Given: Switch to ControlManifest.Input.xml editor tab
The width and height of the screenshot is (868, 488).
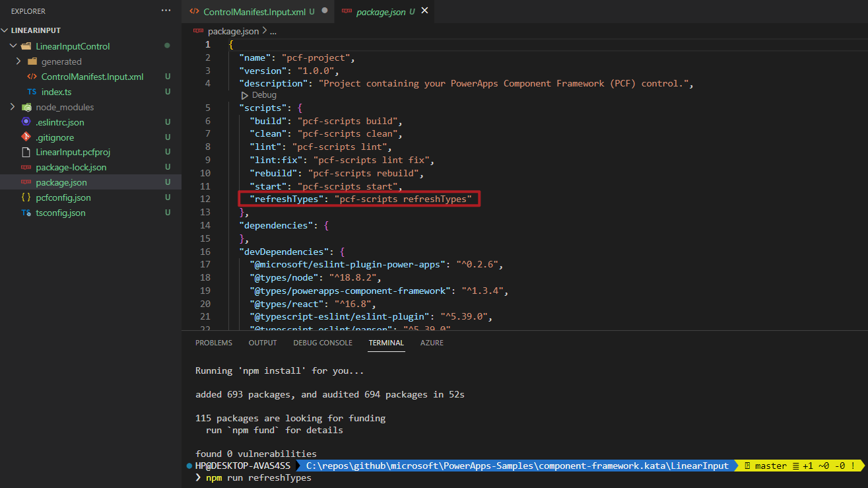Looking at the screenshot, I should click(x=253, y=12).
